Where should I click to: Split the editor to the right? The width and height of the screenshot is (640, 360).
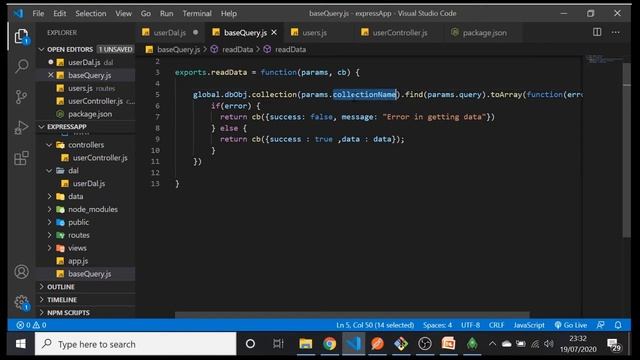tap(597, 32)
